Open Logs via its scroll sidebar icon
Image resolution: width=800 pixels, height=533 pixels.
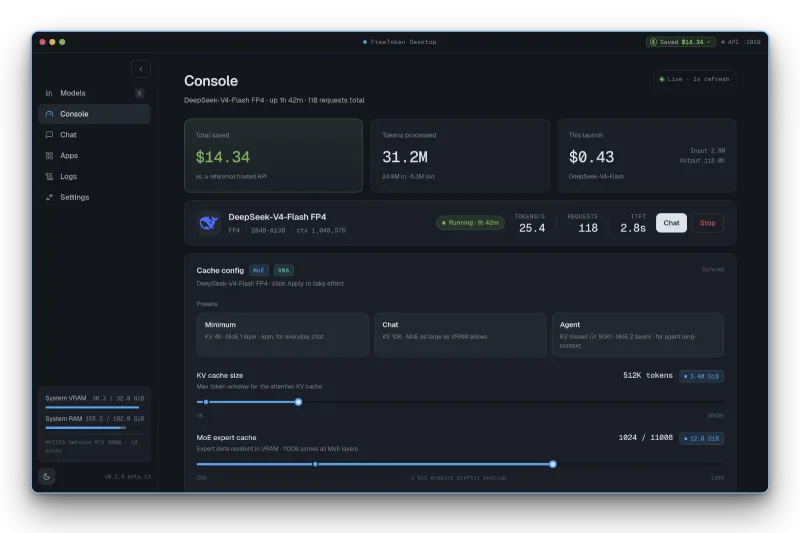click(x=49, y=176)
